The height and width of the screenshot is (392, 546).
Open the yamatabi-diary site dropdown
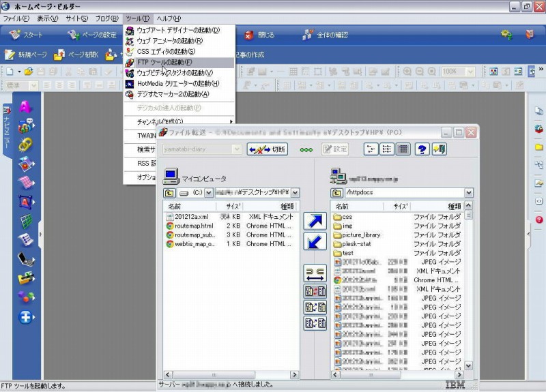237,149
